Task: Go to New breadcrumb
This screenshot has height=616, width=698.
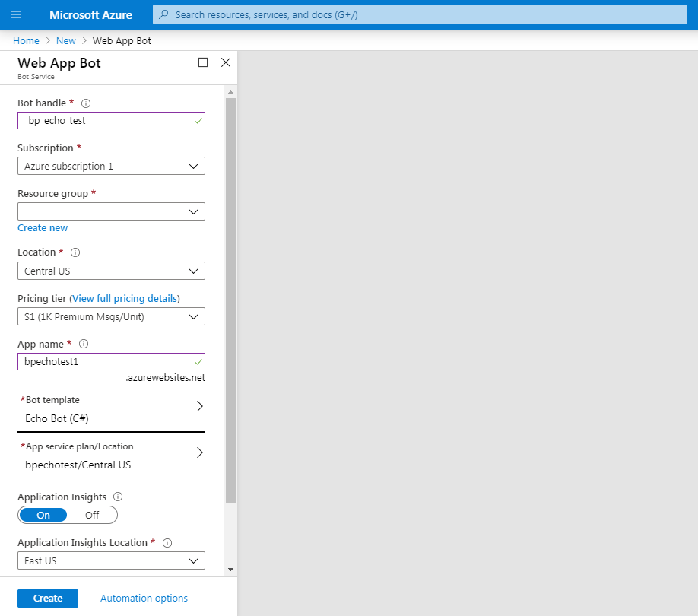Action: click(66, 40)
